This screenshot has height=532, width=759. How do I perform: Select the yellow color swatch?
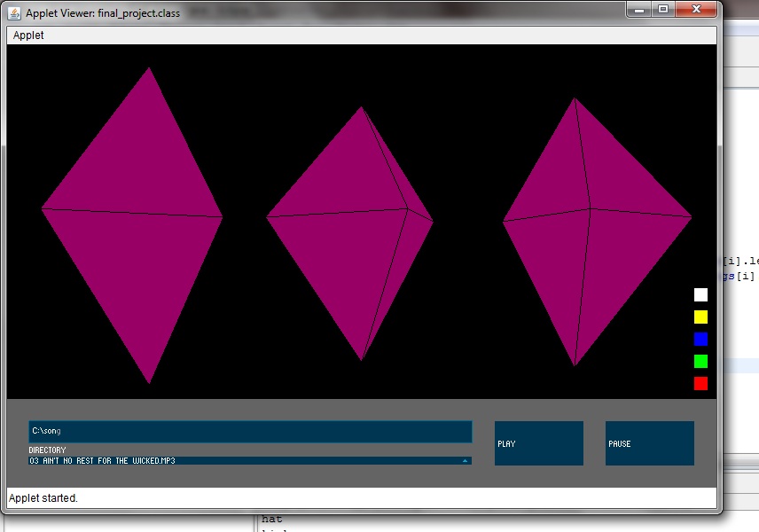(700, 317)
